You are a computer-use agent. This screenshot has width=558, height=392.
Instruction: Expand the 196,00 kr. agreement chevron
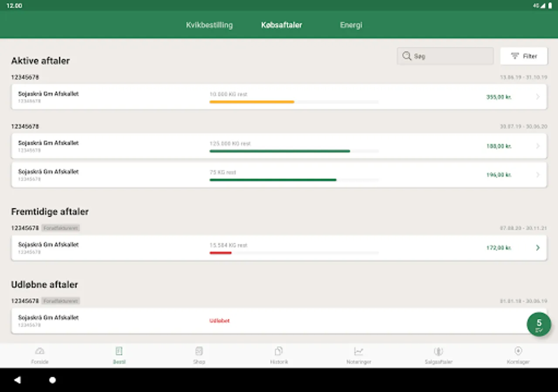(538, 175)
